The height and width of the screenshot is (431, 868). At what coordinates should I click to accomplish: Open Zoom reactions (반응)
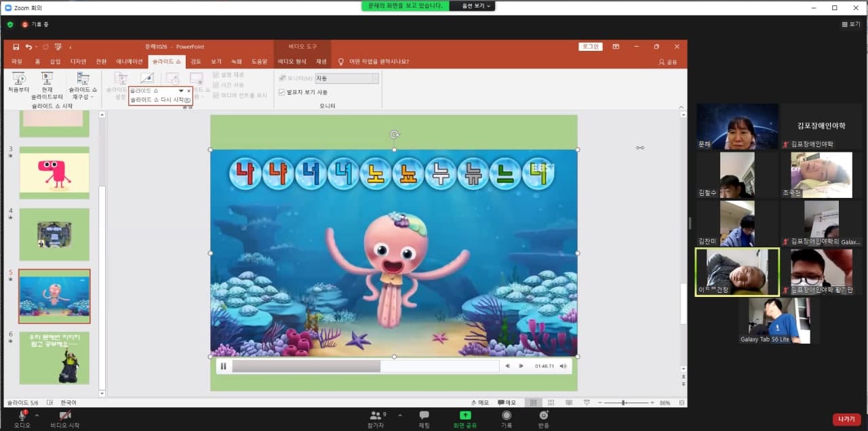(x=544, y=419)
